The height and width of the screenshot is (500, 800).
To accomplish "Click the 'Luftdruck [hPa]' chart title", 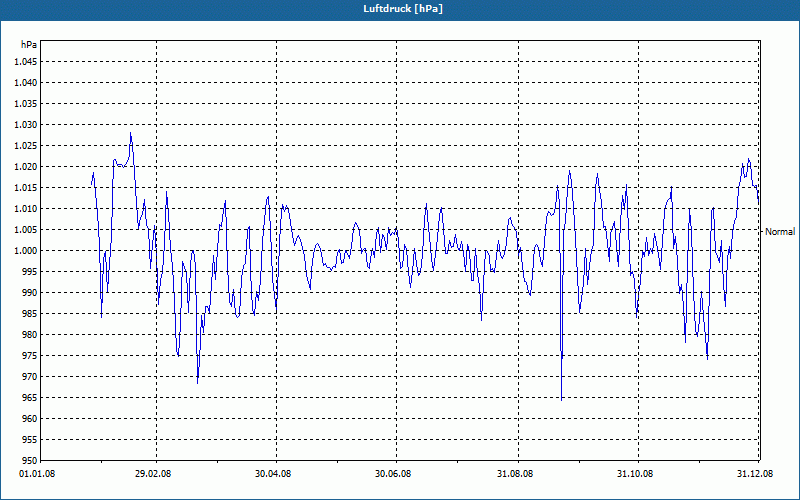I will (403, 9).
